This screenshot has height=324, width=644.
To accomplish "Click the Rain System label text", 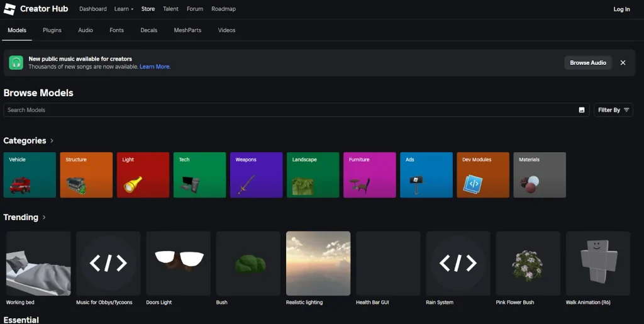I will pos(440,302).
